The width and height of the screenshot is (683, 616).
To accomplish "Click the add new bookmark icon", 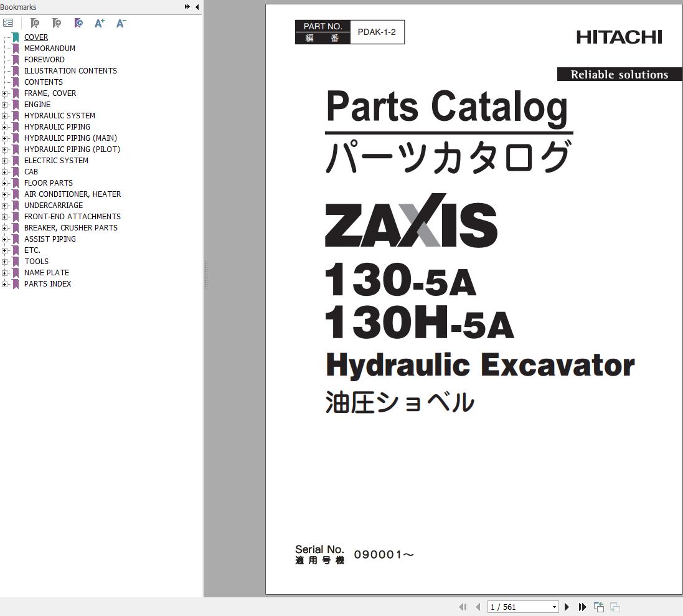I will point(57,23).
